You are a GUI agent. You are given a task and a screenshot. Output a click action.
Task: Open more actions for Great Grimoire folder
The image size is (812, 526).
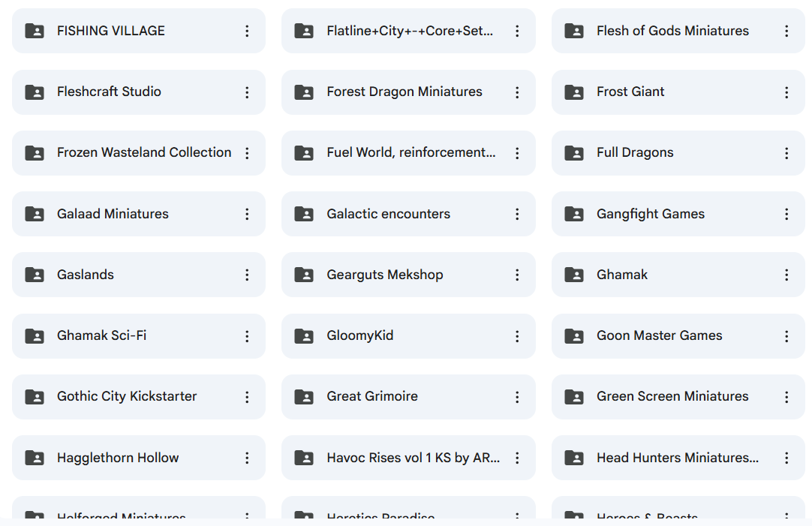(517, 397)
